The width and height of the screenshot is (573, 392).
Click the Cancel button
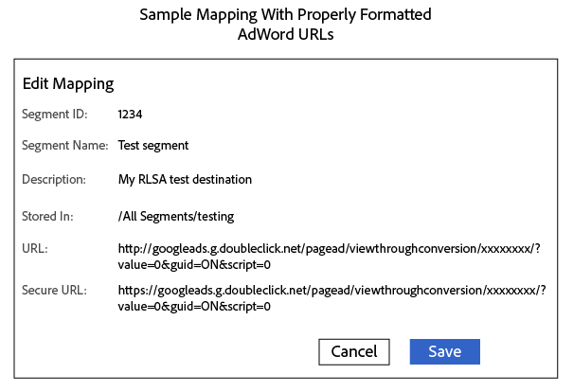click(354, 351)
